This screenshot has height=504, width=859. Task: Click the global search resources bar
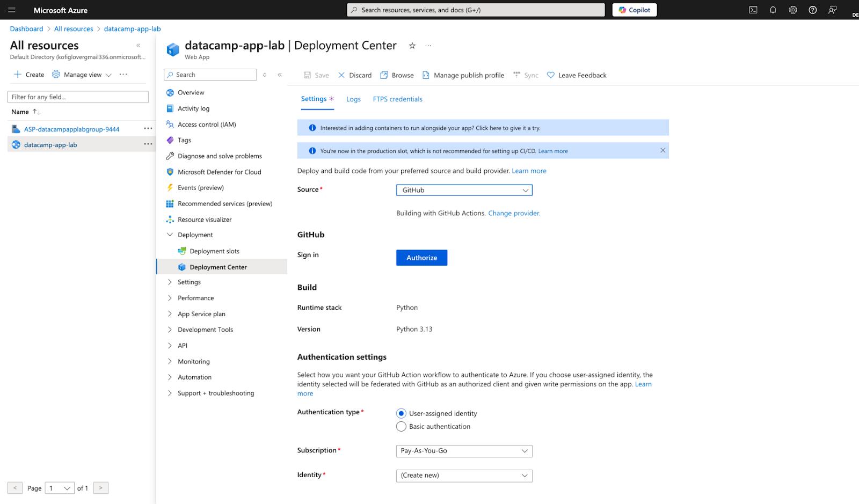point(476,10)
